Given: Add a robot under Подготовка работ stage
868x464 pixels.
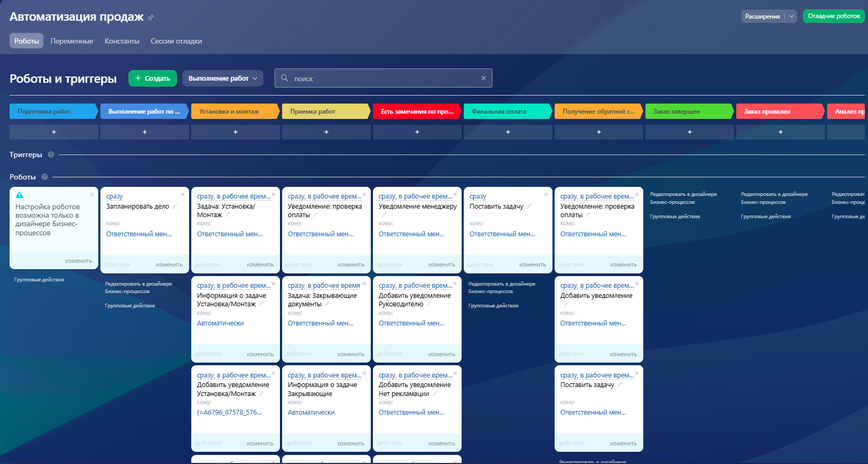Looking at the screenshot, I should point(54,132).
